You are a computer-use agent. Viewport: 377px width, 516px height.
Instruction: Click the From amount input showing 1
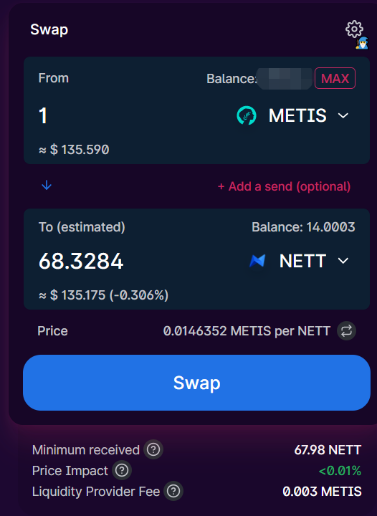click(133, 116)
